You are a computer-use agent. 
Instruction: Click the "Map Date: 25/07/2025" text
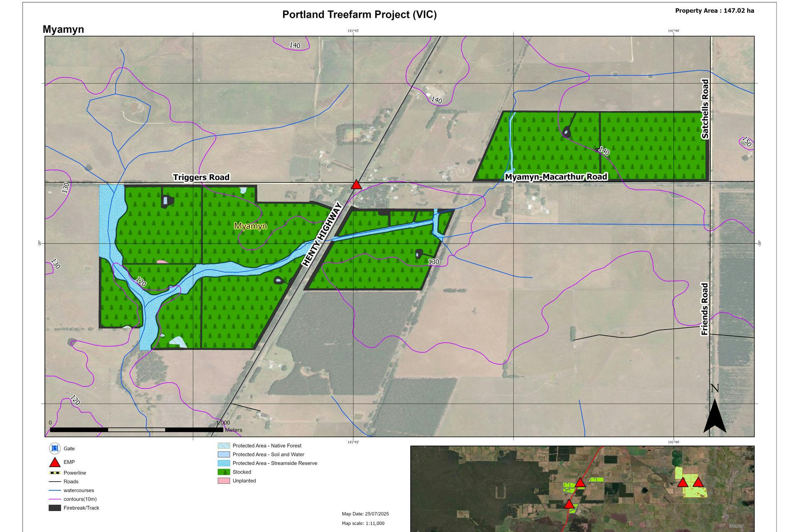point(365,514)
